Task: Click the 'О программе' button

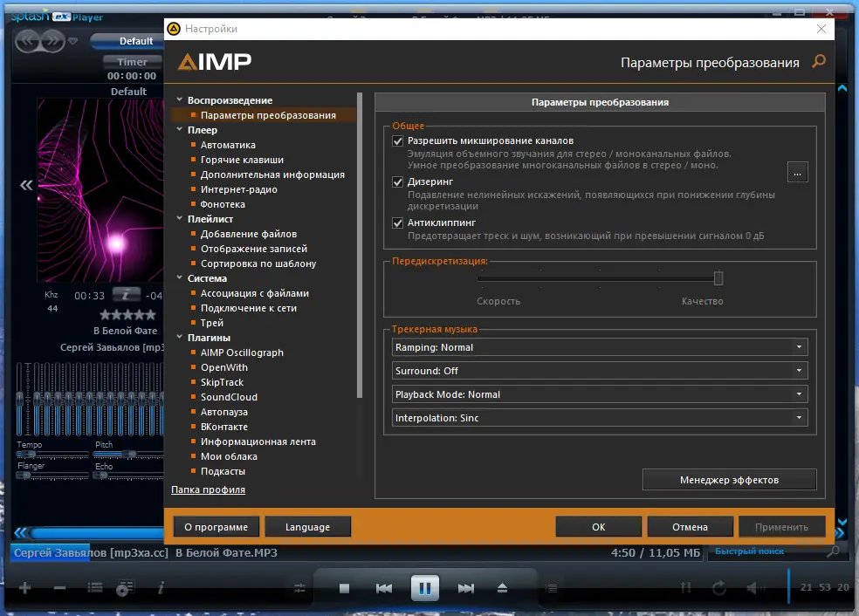Action: [x=216, y=527]
